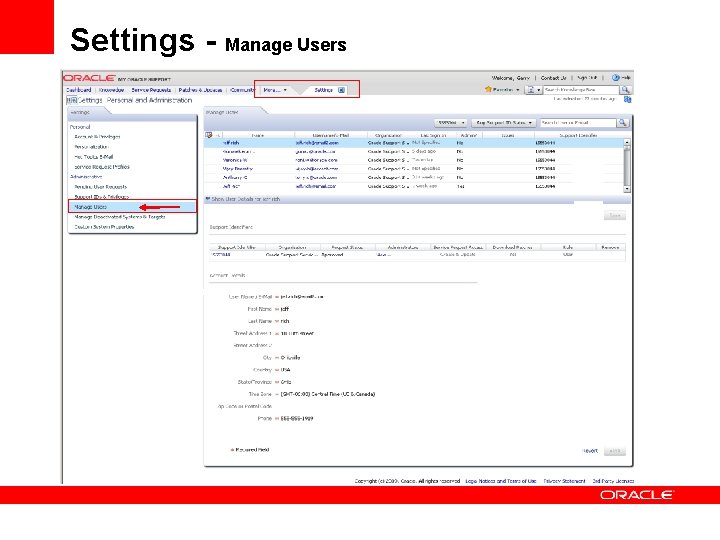
Task: Click the icon left of Settings Personal and Administration title
Action: (72, 100)
